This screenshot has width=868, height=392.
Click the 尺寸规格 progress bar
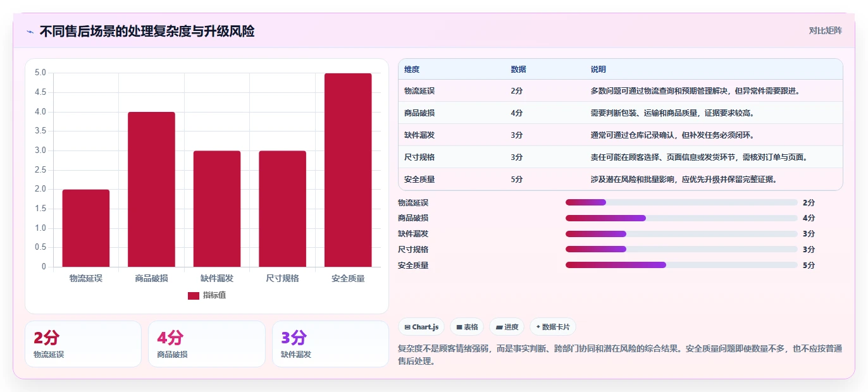point(681,249)
